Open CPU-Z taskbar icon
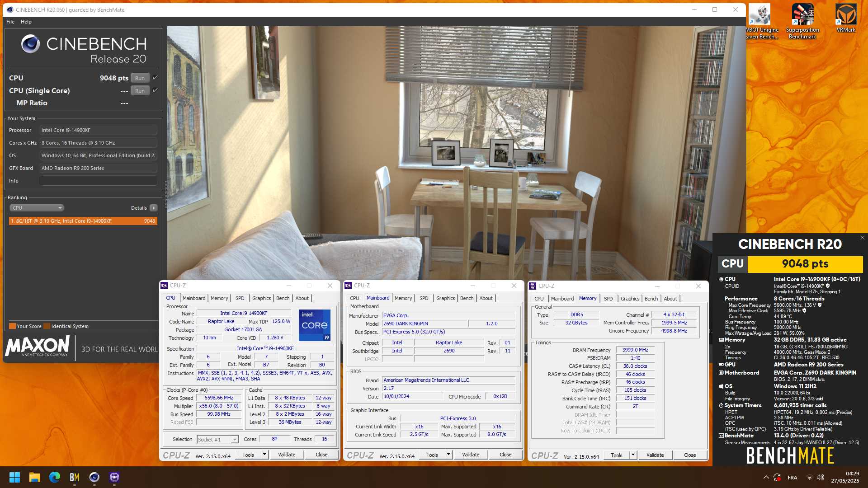Screen dimensions: 868x488 114,477
